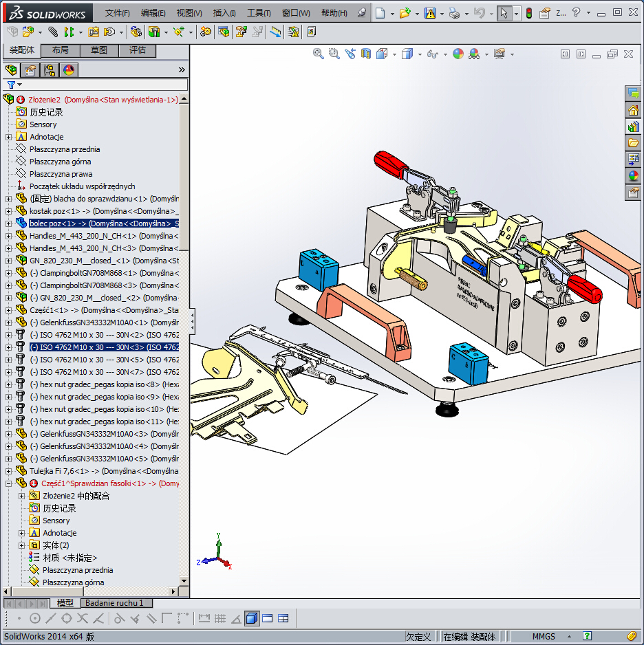This screenshot has width=644, height=645.
Task: Select Płaszczyzna przednia top-level plane
Action: pyautogui.click(x=65, y=149)
